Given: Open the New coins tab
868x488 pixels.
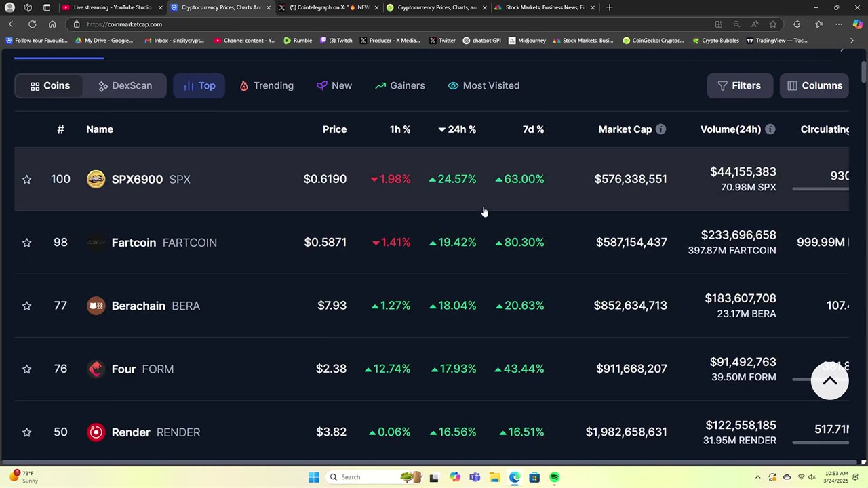Looking at the screenshot, I should (334, 85).
